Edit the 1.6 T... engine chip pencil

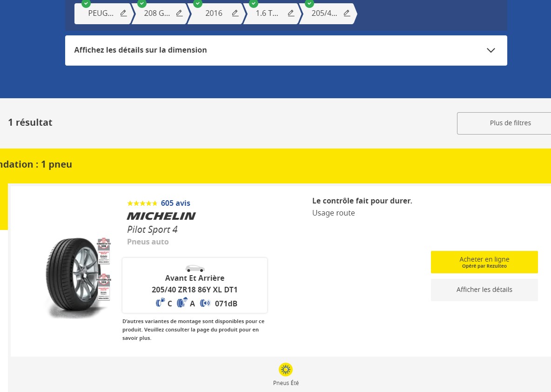291,14
